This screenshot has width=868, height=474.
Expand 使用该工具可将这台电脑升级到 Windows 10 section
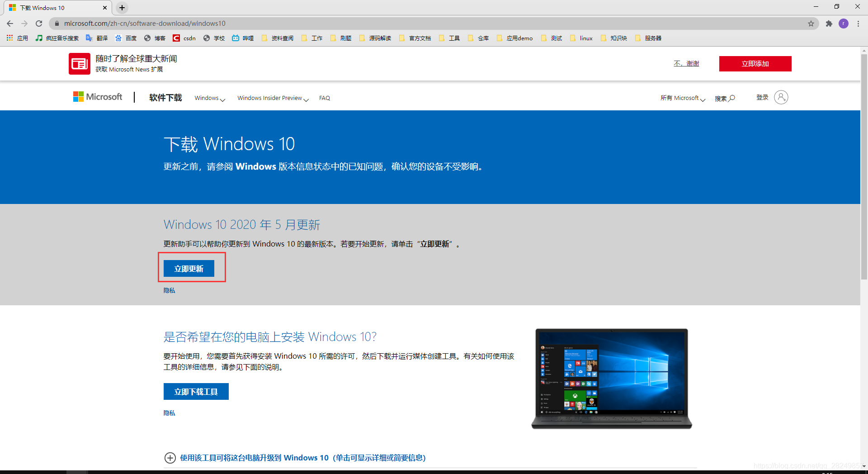(295, 458)
